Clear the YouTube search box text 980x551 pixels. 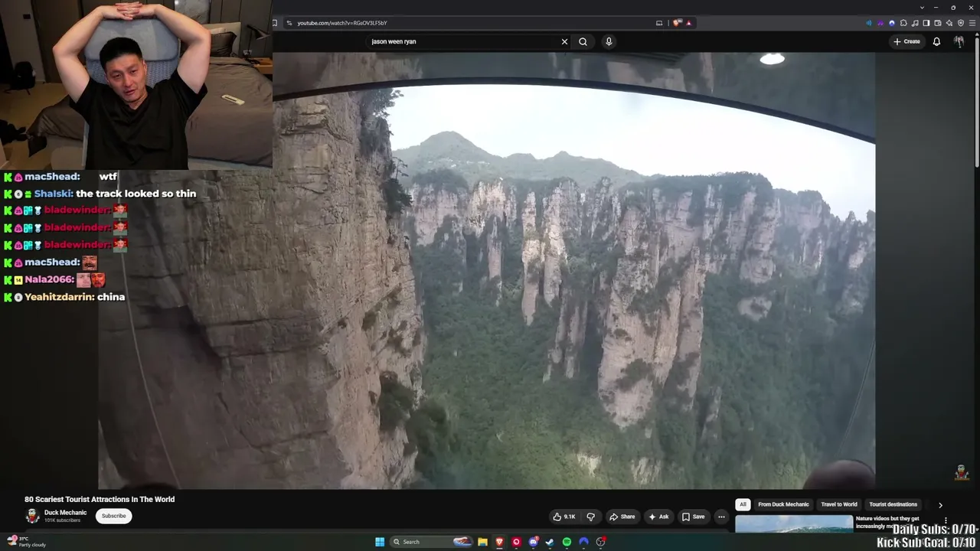(564, 41)
